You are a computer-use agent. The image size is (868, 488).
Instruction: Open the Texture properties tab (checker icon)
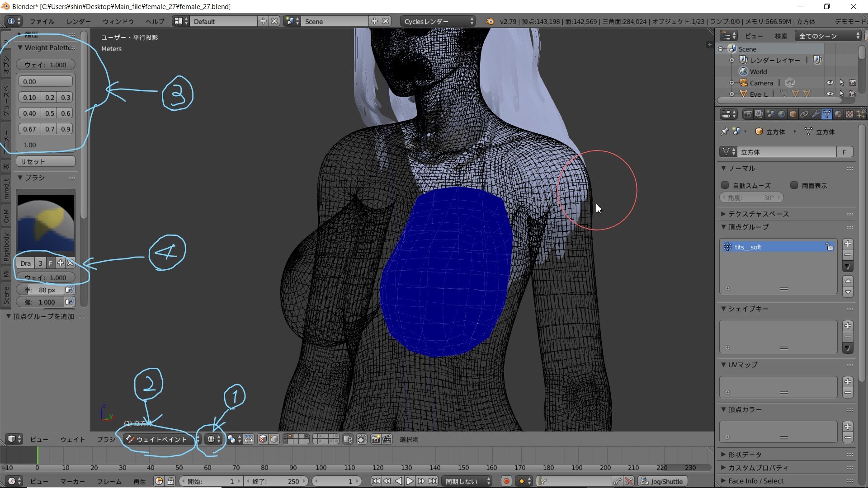point(849,114)
